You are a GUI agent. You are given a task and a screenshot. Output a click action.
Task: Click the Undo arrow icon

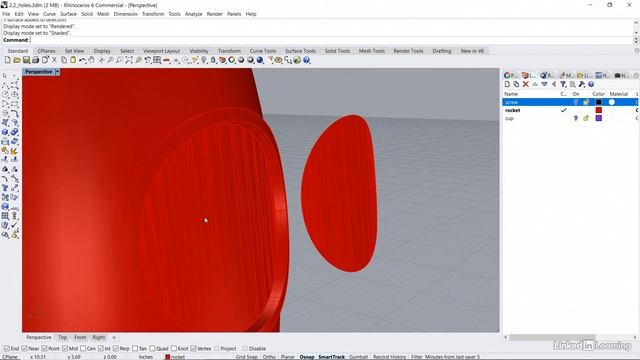point(82,60)
